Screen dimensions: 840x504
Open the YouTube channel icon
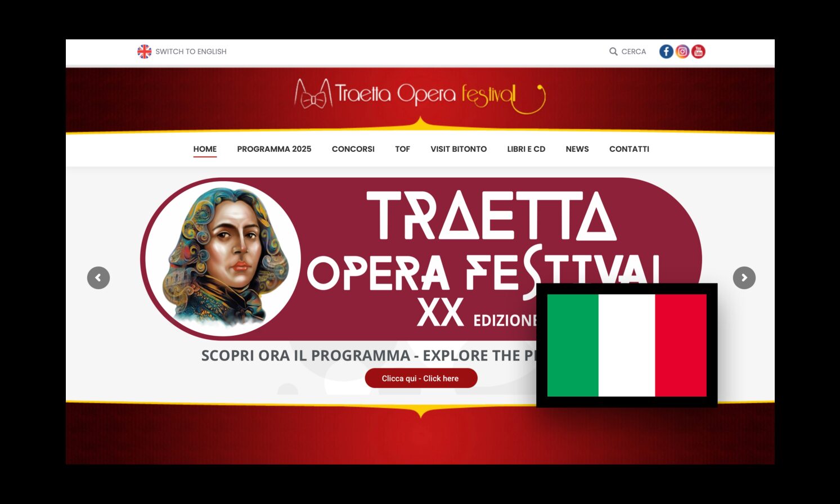(698, 52)
